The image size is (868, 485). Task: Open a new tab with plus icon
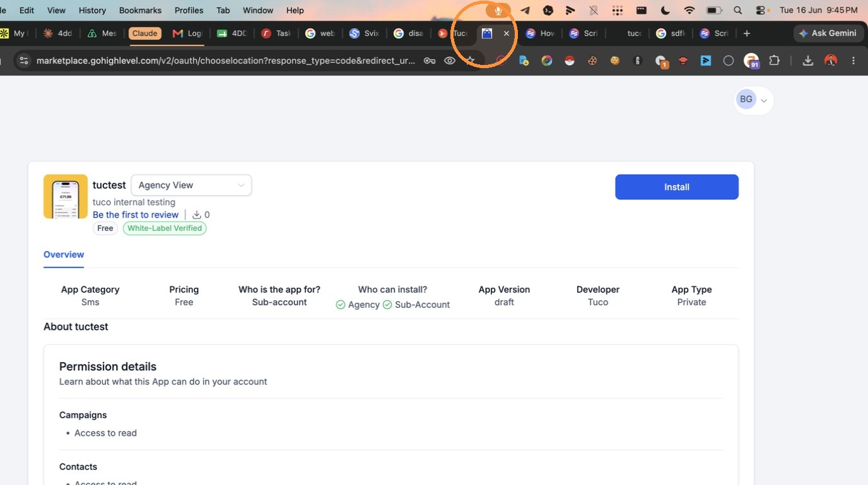point(747,33)
